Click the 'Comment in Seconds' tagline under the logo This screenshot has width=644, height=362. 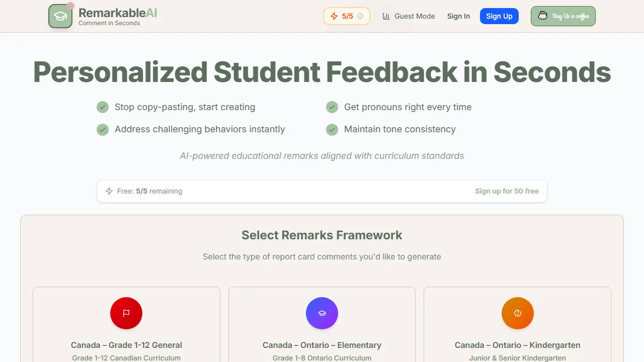[110, 23]
